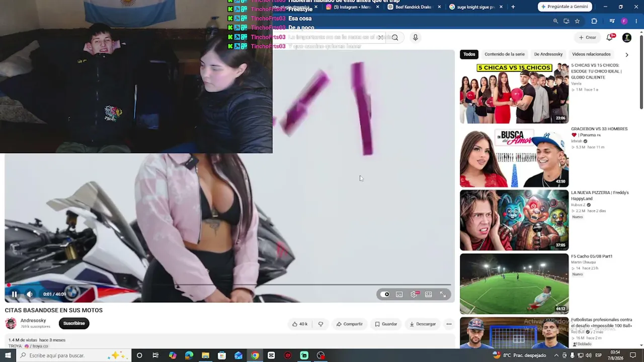Switch to theater mode view
The width and height of the screenshot is (644, 362).
coord(428,294)
